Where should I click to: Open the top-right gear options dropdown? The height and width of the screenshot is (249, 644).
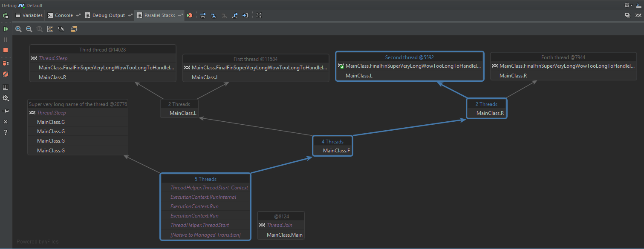click(x=628, y=5)
